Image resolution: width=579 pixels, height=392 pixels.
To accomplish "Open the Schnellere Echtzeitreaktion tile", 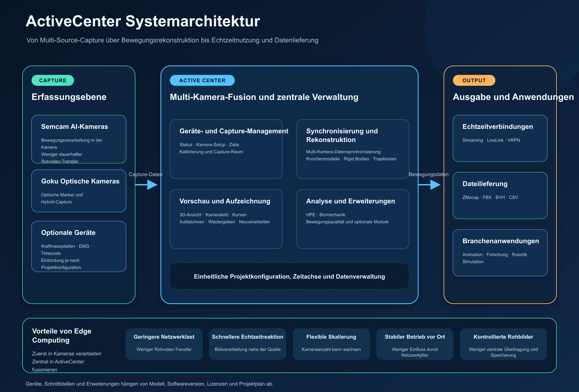I will click(x=248, y=344).
